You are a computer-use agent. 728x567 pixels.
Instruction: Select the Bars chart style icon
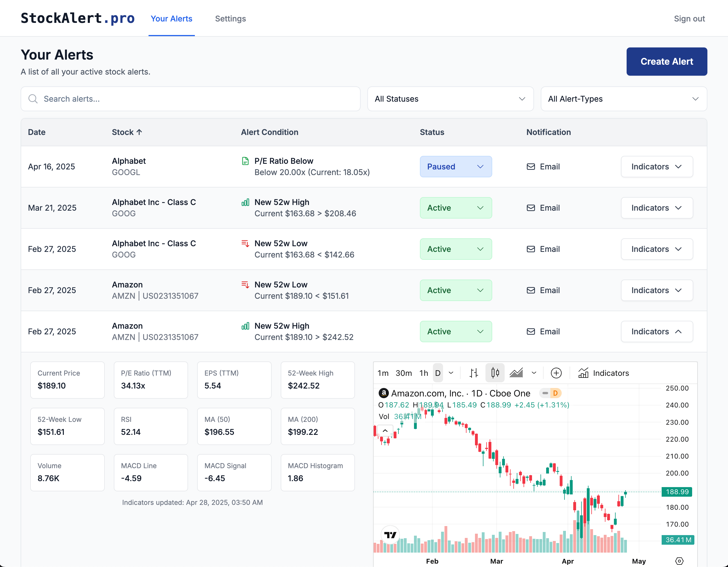pyautogui.click(x=474, y=373)
